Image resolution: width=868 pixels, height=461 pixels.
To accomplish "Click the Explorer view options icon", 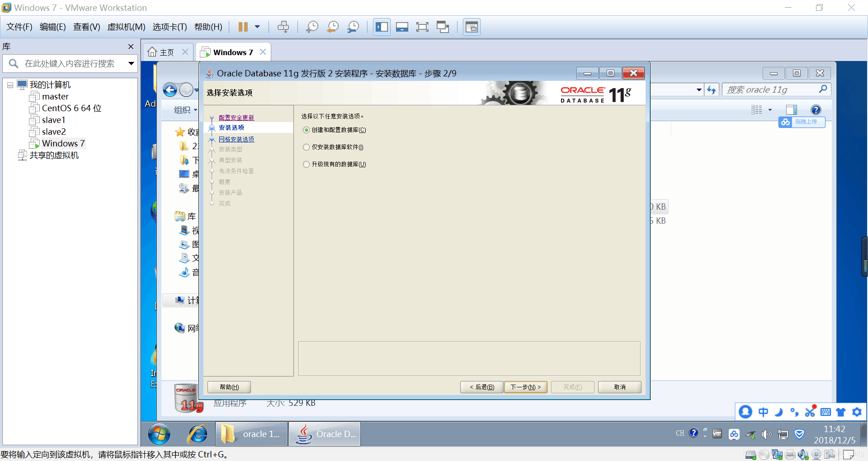I will point(757,110).
